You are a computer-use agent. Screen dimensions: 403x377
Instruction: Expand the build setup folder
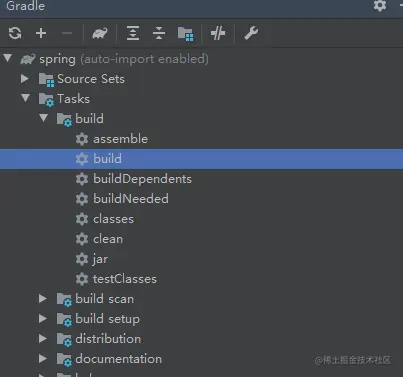(42, 319)
